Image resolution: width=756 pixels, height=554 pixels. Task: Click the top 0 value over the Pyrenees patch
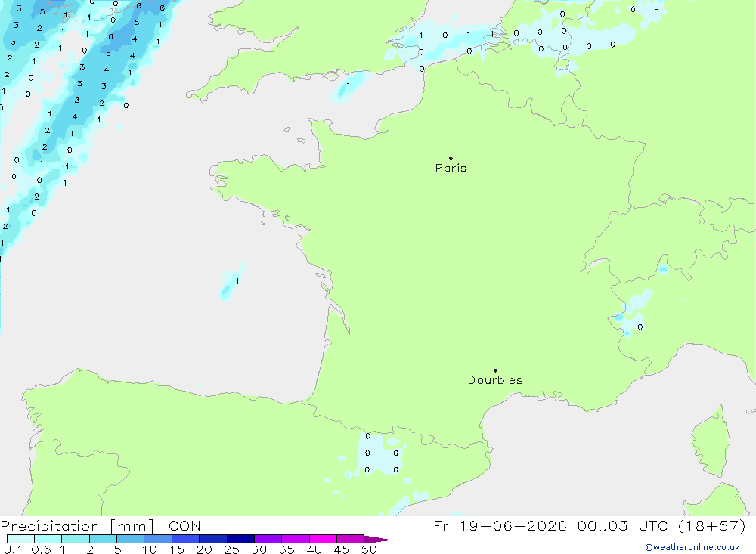click(368, 436)
